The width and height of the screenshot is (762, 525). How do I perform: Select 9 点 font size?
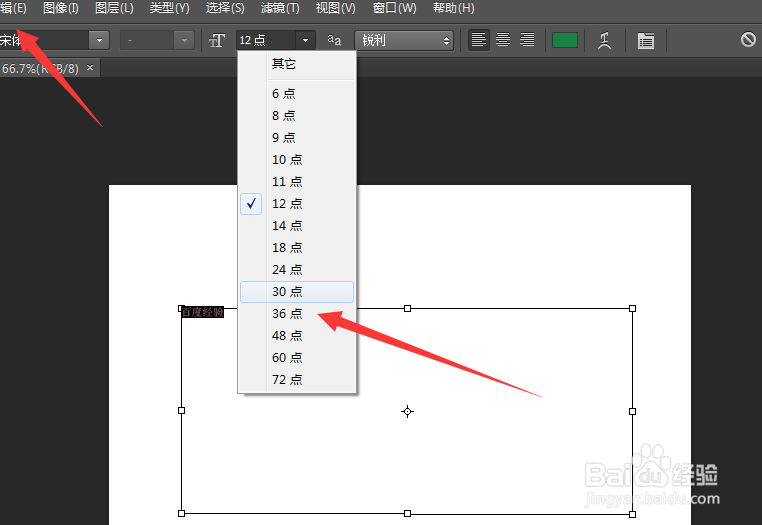[297, 138]
